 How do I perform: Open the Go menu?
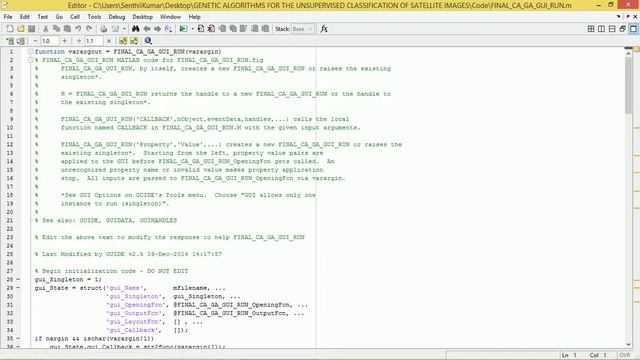tap(59, 17)
